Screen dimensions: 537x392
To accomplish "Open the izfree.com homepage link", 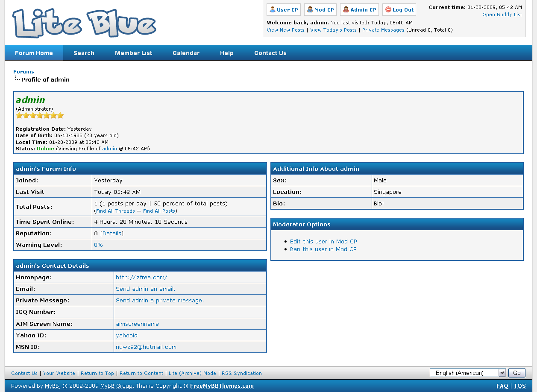I will pos(141,278).
